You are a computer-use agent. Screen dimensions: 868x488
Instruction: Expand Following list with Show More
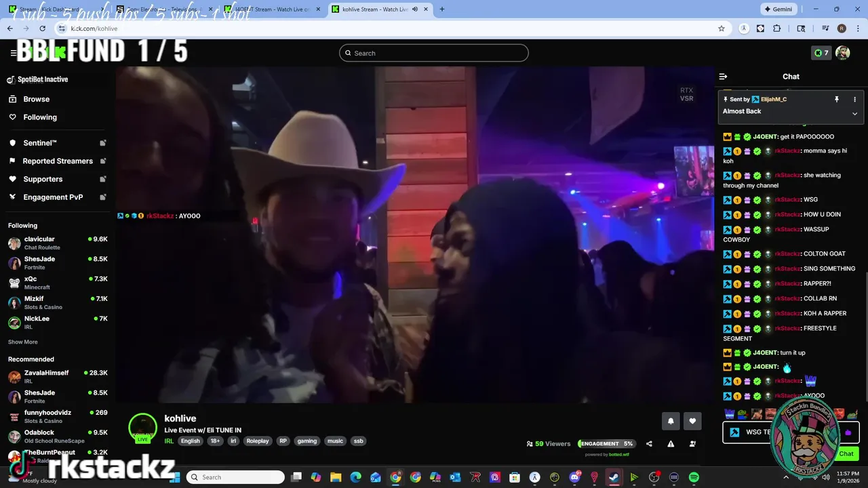[x=23, y=342]
